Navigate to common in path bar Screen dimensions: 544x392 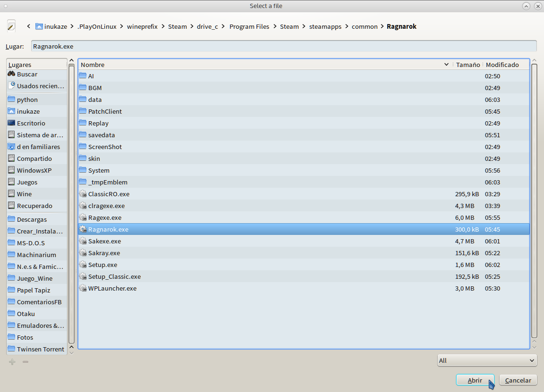[x=365, y=26]
